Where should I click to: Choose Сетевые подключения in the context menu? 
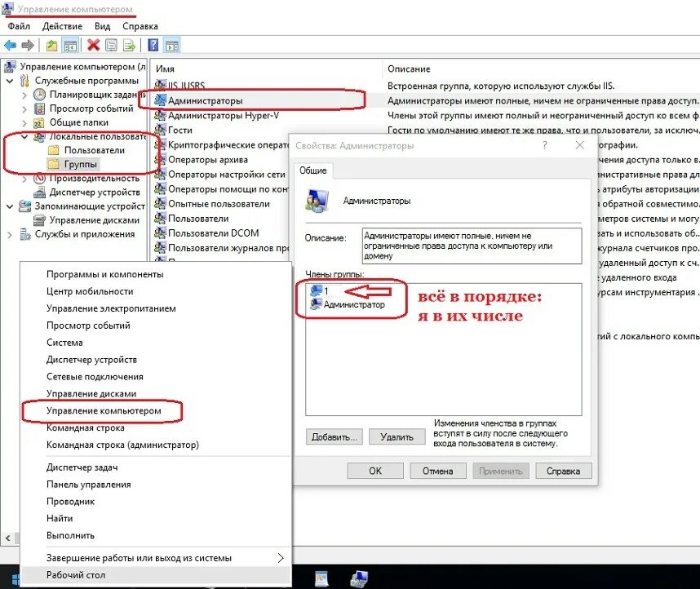[x=95, y=376]
